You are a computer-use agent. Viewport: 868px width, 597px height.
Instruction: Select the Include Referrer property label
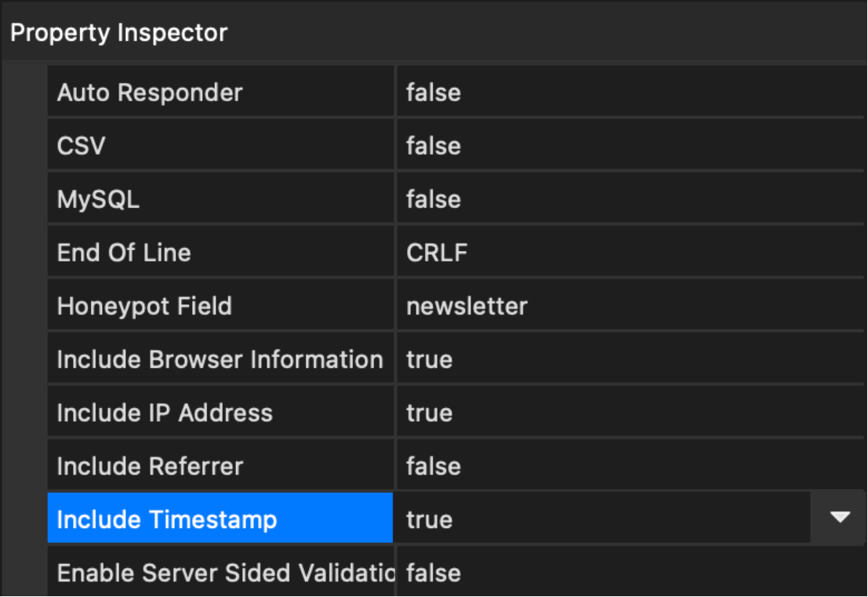[150, 466]
